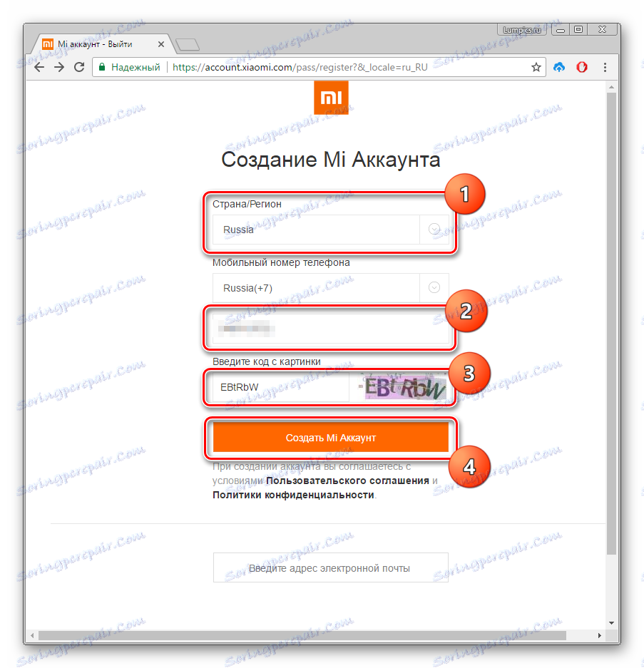Screen dimensions: 644x668
Task: Open the Страна/Регион Russia dropdown
Action: pos(331,230)
